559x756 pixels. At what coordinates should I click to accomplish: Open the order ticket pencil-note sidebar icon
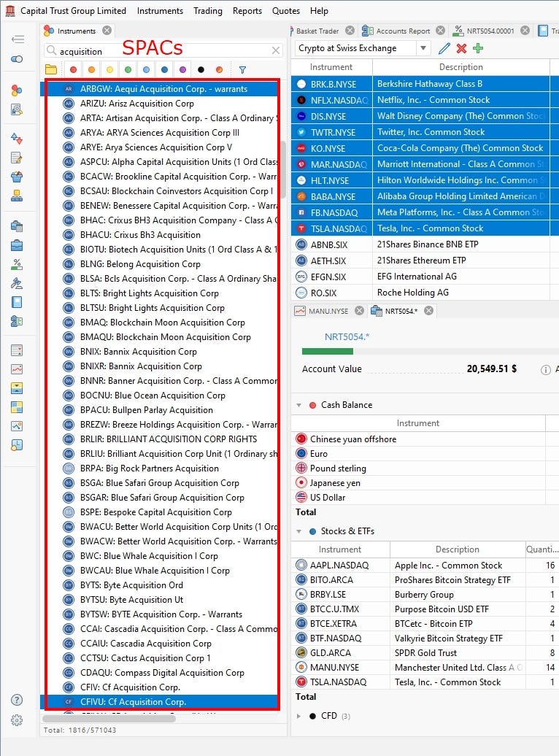point(17,158)
